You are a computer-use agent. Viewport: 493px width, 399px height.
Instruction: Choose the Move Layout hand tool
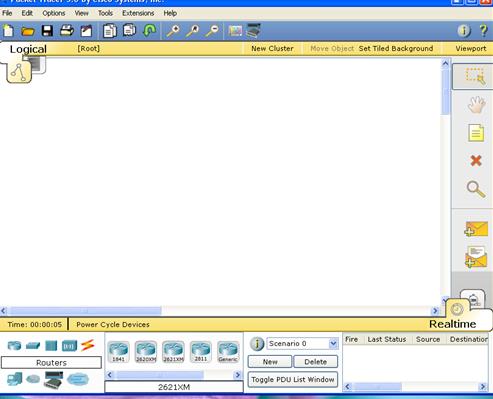pos(476,104)
